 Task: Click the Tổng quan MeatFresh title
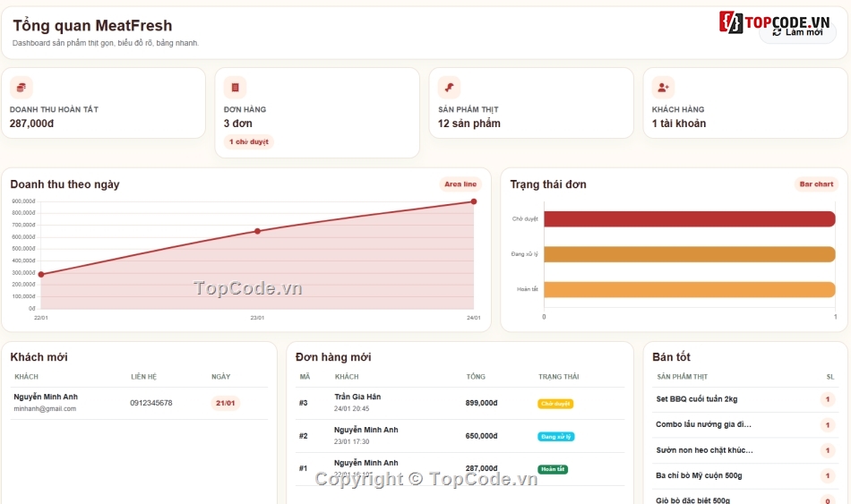(x=92, y=25)
